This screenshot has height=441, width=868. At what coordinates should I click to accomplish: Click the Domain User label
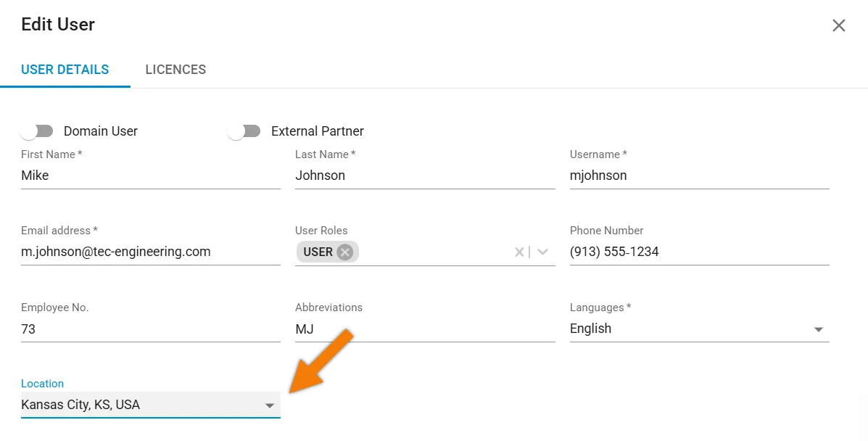click(x=101, y=131)
